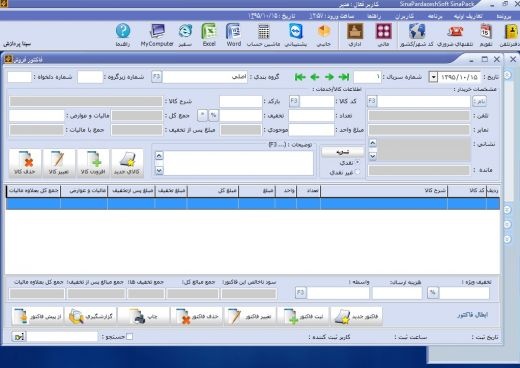Click Delete Item (حذف کالا) button
This screenshot has height=368, width=520.
[x=25, y=163]
